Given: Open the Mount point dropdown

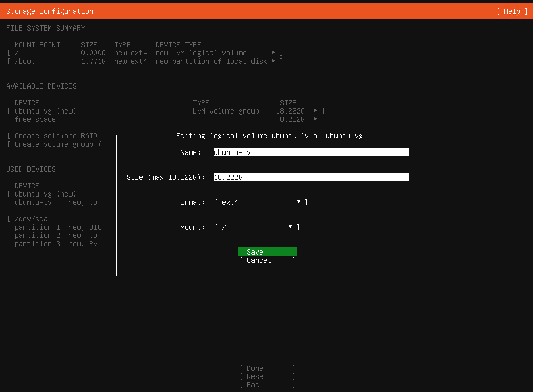Looking at the screenshot, I should [257, 227].
